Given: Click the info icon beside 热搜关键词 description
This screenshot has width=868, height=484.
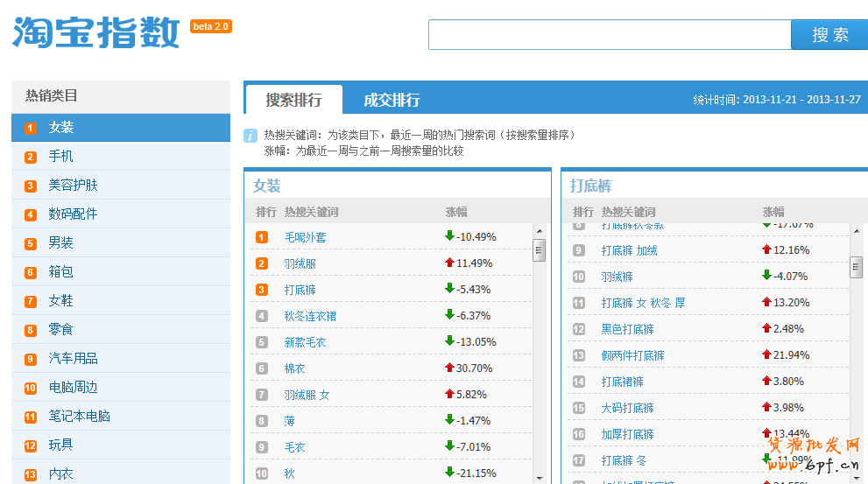Looking at the screenshot, I should coord(251,136).
